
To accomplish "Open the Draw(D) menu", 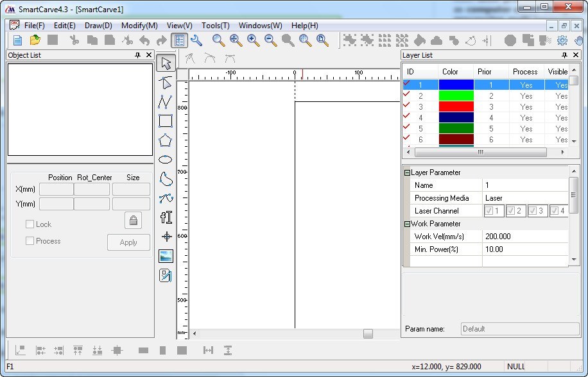I will pos(98,26).
